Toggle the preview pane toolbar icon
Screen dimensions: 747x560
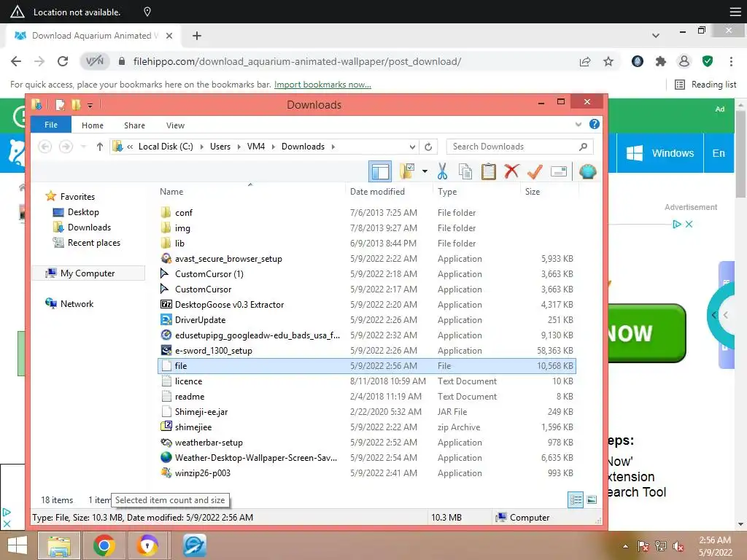tap(379, 171)
